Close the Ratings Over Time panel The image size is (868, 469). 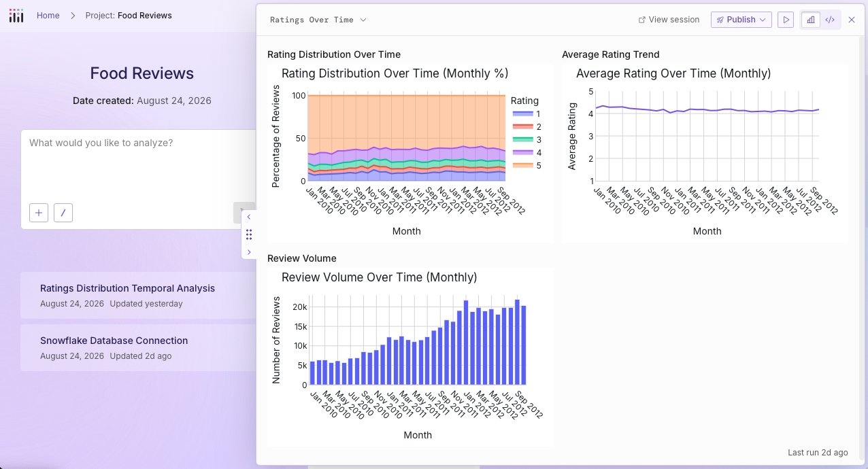[x=852, y=20]
